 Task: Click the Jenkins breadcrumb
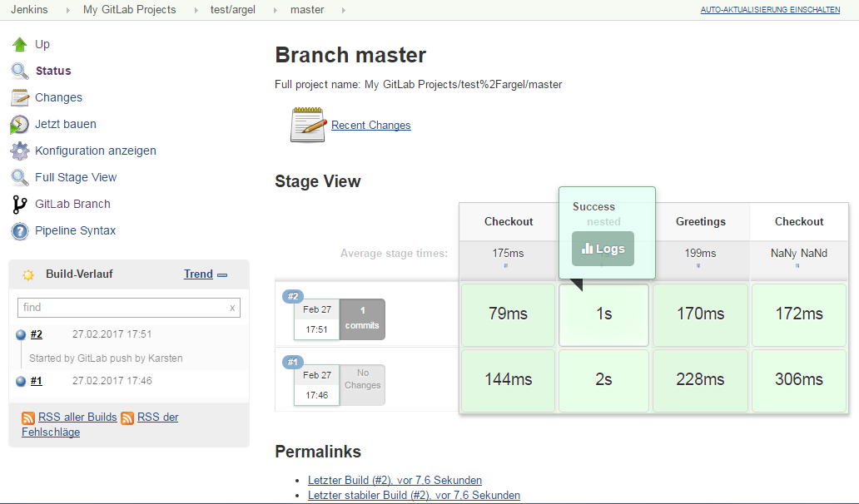(x=29, y=10)
